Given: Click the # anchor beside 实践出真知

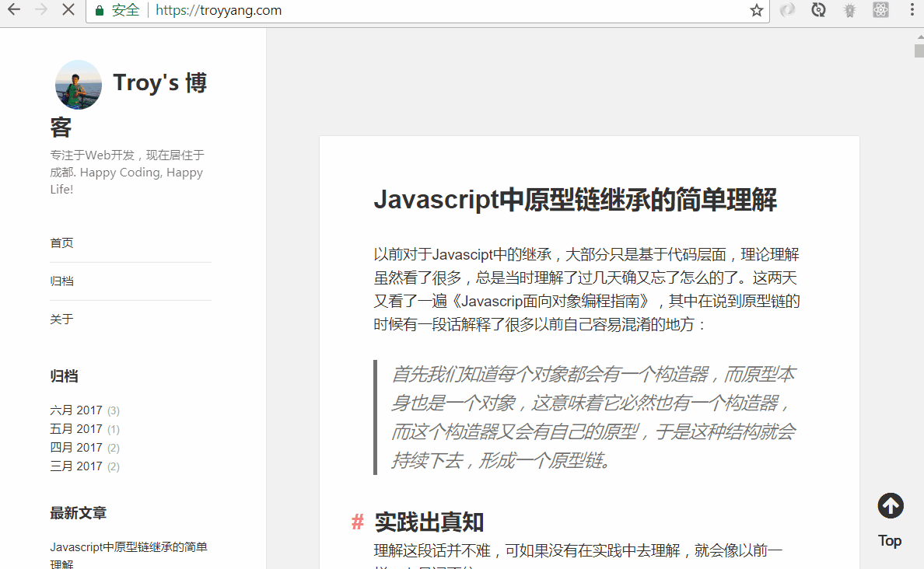Looking at the screenshot, I should tap(357, 522).
